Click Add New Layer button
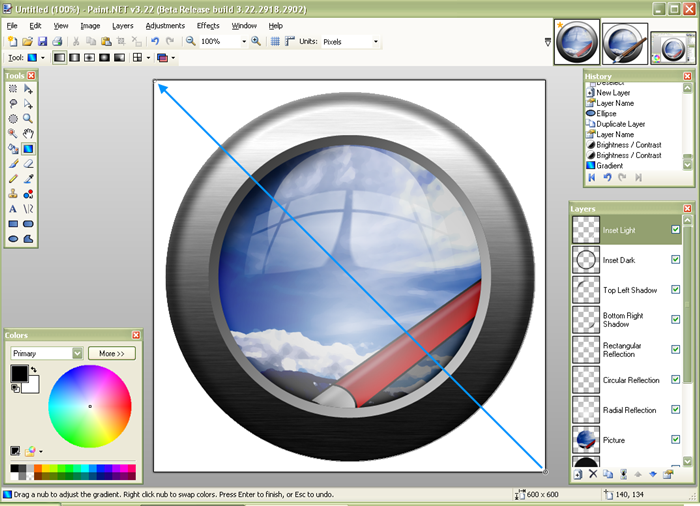 578,474
